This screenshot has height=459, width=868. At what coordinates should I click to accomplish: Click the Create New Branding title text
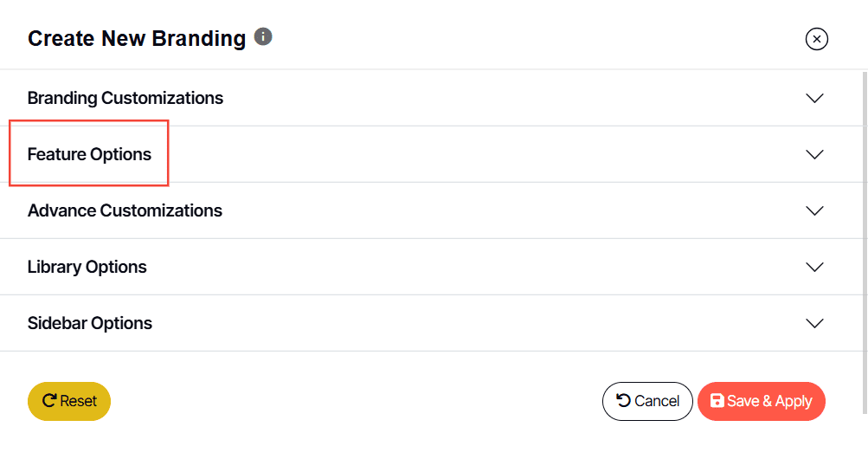click(137, 39)
